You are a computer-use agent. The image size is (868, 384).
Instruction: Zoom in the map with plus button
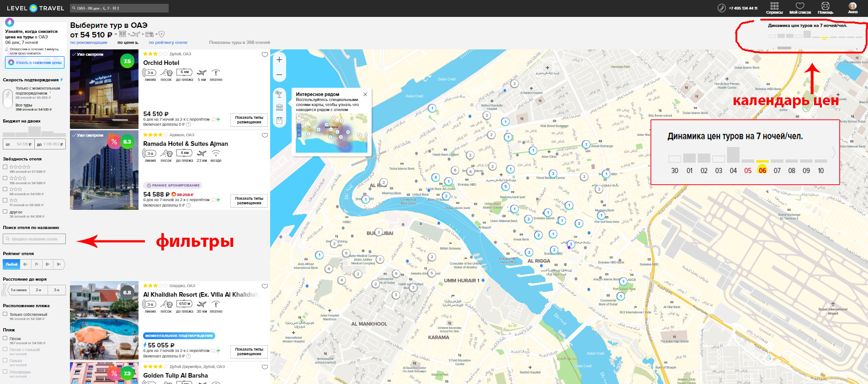pos(279,60)
